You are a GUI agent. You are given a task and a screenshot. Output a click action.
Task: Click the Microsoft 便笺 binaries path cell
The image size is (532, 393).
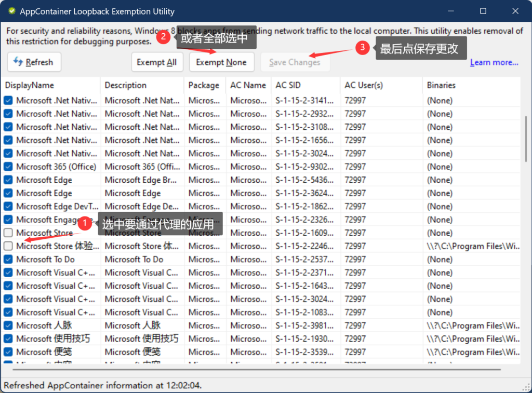click(x=473, y=352)
